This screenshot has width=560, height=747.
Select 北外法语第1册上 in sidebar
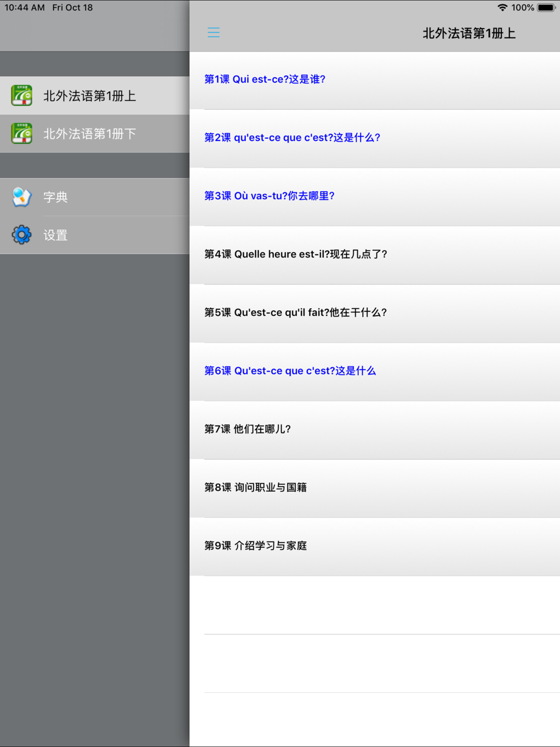tap(95, 96)
